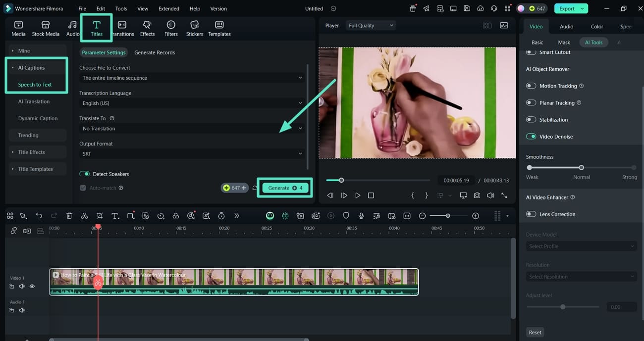Click the timeline zoom slider handle

(x=448, y=216)
